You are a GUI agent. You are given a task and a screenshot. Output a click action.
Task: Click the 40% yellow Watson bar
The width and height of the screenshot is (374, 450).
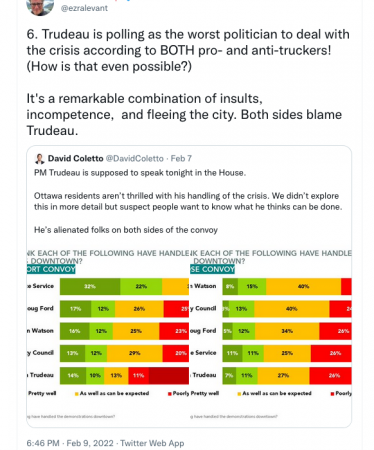click(303, 286)
